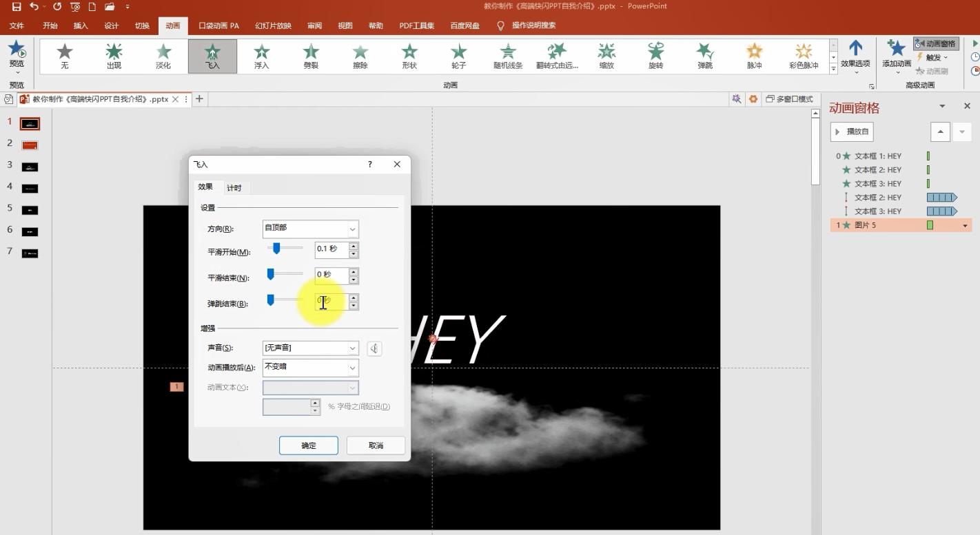980x535 pixels.
Task: Select the 浮入 (Float In) animation effect
Action: point(262,56)
